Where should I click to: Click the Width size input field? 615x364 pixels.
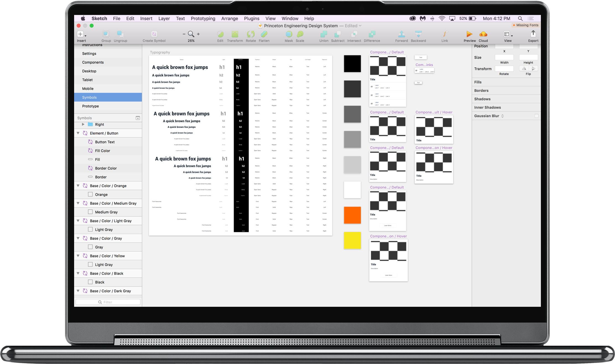[504, 57]
